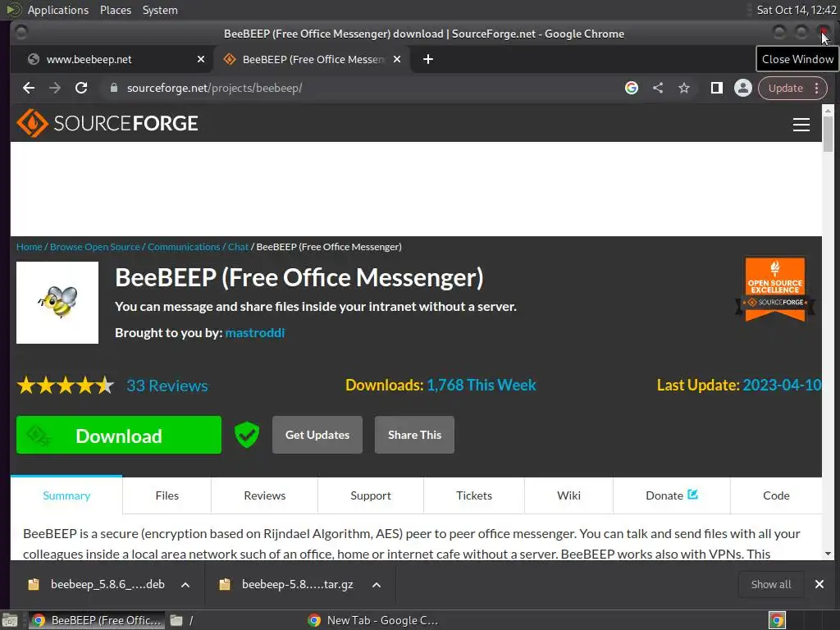The height and width of the screenshot is (630, 840).
Task: Reload the SourceForge page
Action: pyautogui.click(x=81, y=88)
